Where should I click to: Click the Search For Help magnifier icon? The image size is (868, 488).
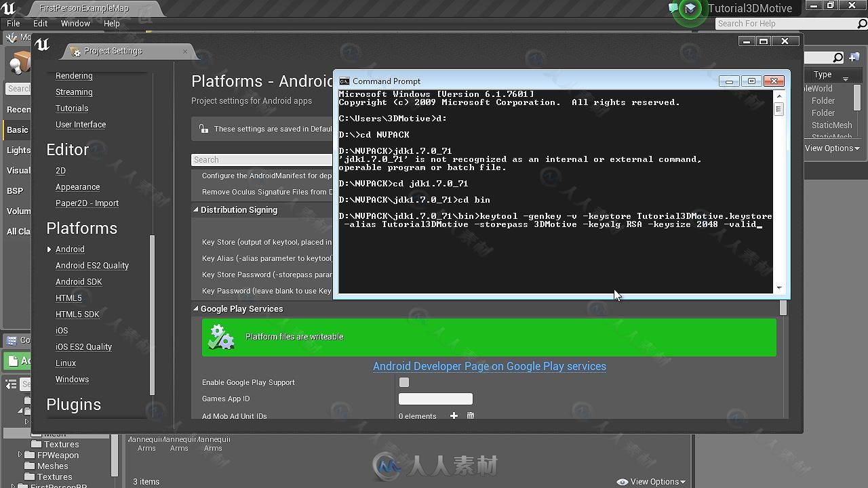(x=862, y=24)
